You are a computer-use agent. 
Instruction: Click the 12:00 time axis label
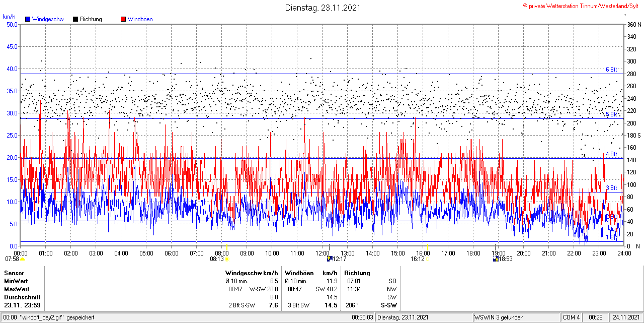(x=323, y=253)
